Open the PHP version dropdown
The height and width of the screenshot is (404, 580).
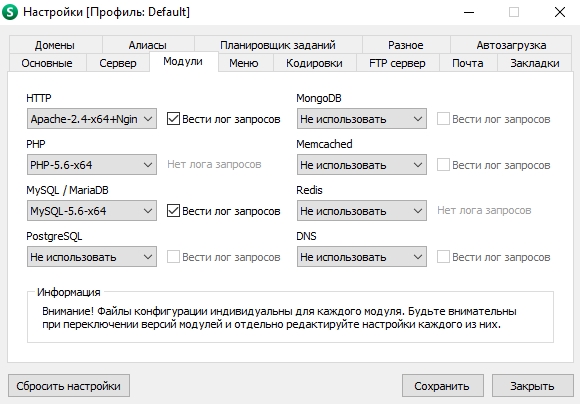click(92, 165)
